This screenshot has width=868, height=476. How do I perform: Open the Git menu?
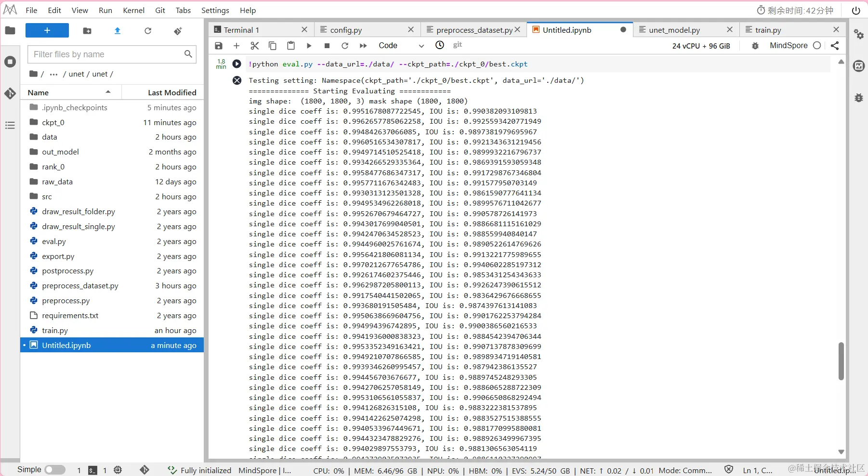(160, 10)
